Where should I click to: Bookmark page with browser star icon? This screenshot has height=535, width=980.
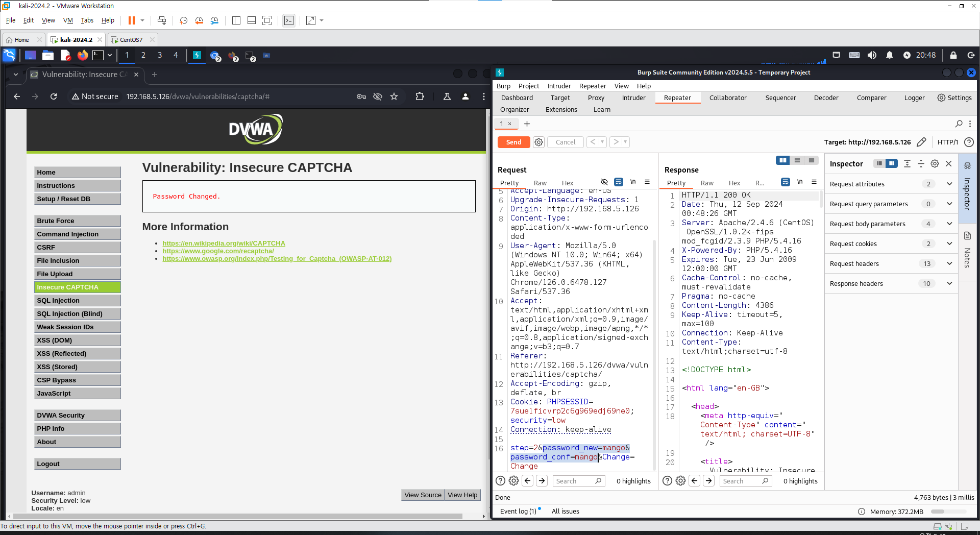click(394, 96)
